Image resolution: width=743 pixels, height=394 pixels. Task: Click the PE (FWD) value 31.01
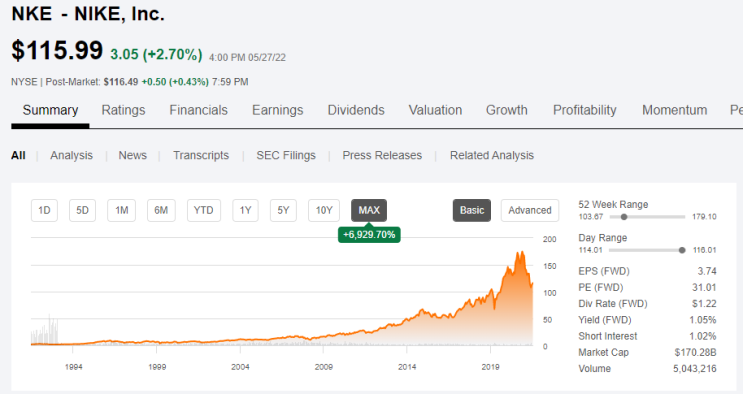point(704,287)
